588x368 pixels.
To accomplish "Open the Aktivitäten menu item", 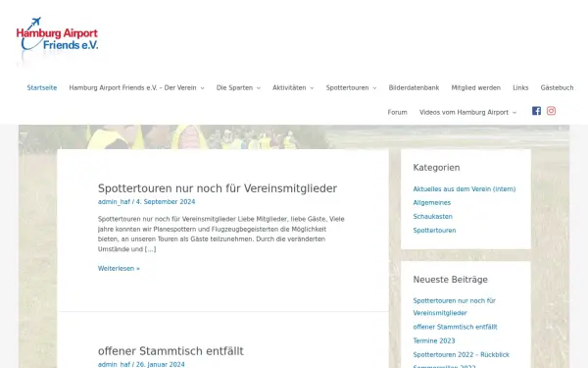I will pos(289,88).
